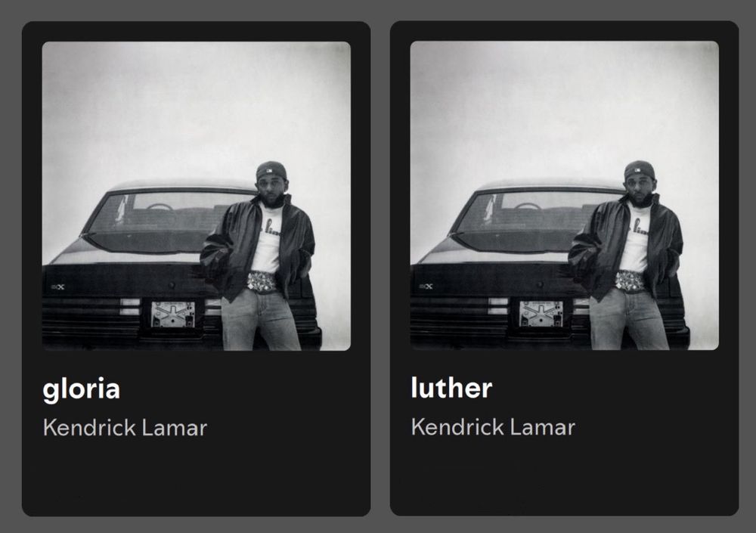The width and height of the screenshot is (756, 533).
Task: Open Kendrick Lamar artist link under gloria
Action: click(x=125, y=428)
